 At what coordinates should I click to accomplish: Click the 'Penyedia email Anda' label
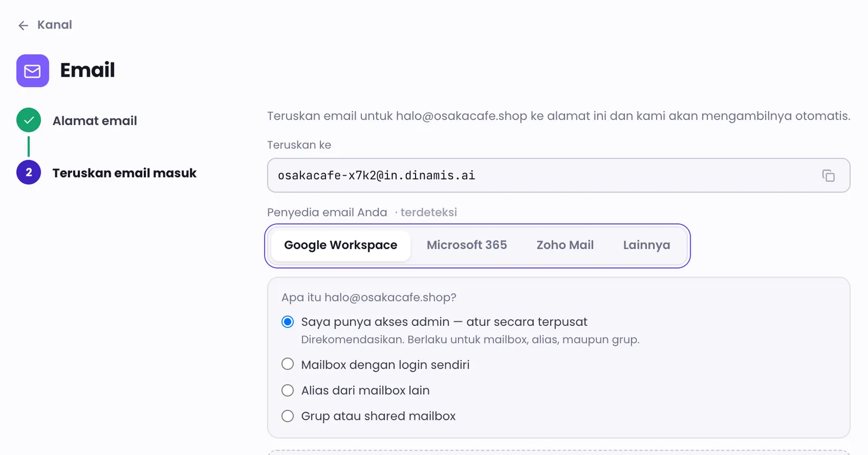327,212
